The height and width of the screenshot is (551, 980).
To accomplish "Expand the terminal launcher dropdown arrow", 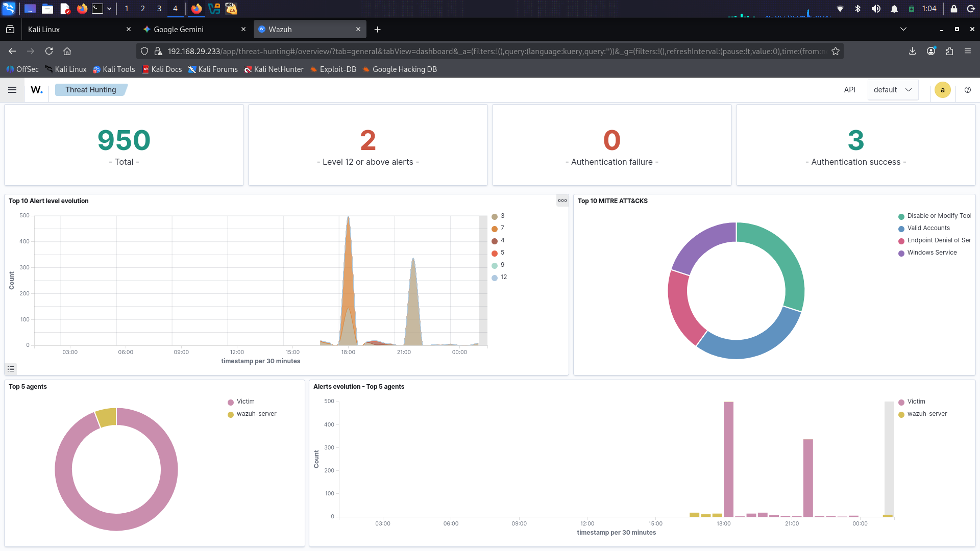I will [x=109, y=9].
